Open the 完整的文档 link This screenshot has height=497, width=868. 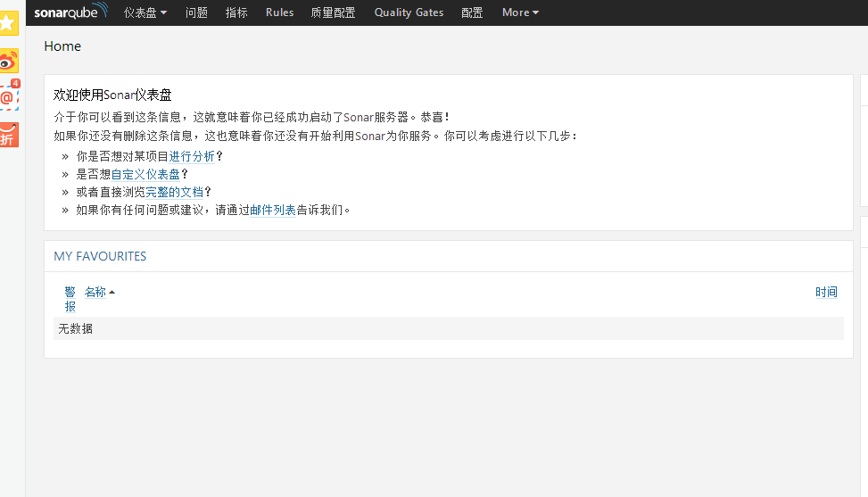[175, 192]
